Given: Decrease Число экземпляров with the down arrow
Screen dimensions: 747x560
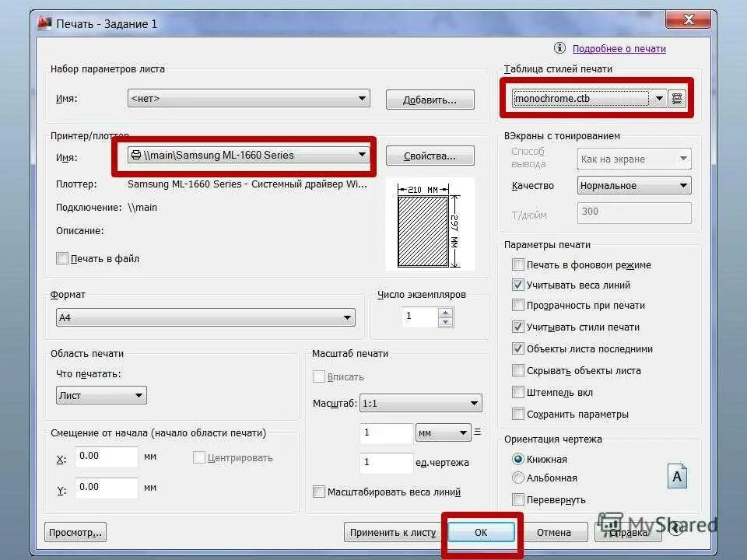Looking at the screenshot, I should [445, 322].
